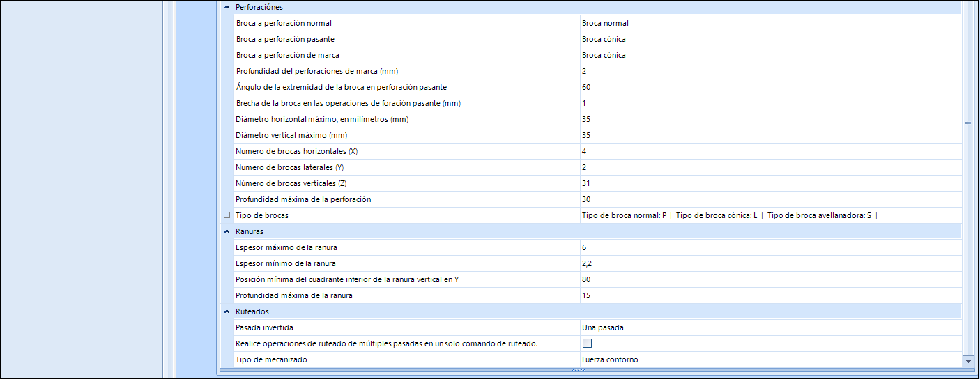Image resolution: width=980 pixels, height=379 pixels.
Task: Collapse the Perforaciónes section
Action: coord(227,7)
